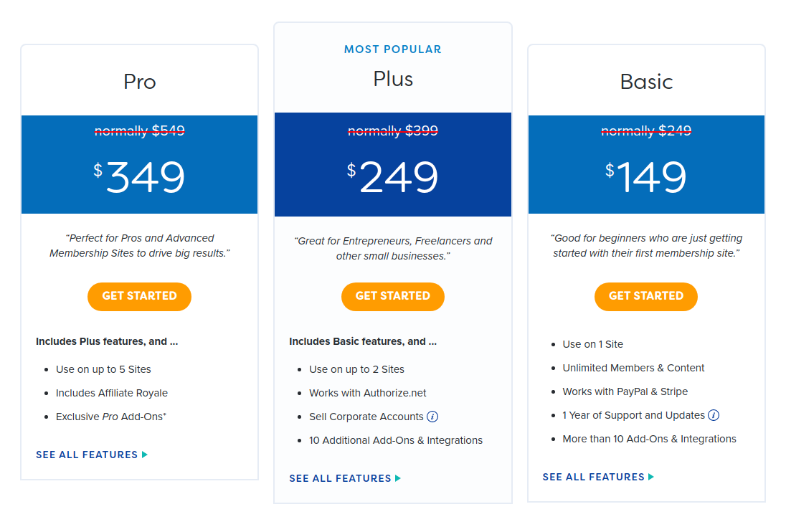Screen dimensions: 786x532
Task: Click green arrow beside Basic See All Features
Action: click(651, 477)
